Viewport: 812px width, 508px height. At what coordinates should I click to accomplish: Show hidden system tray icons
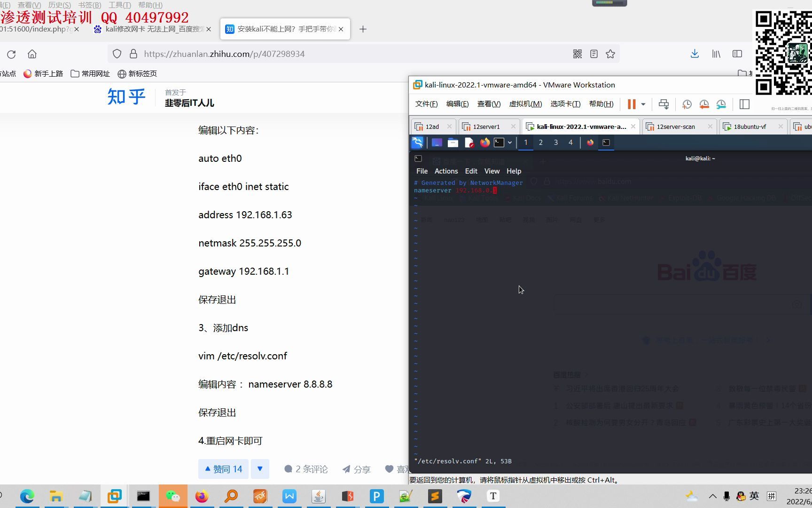(x=712, y=496)
